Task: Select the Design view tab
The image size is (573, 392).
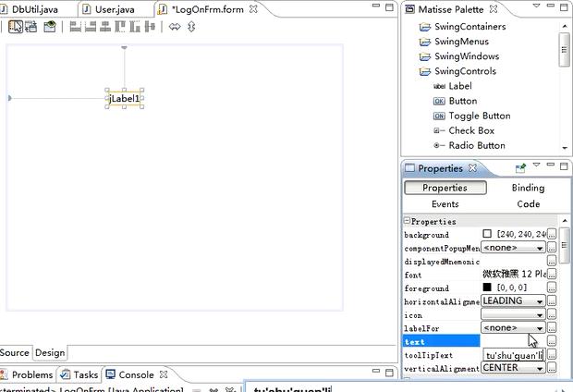Action: 50,353
